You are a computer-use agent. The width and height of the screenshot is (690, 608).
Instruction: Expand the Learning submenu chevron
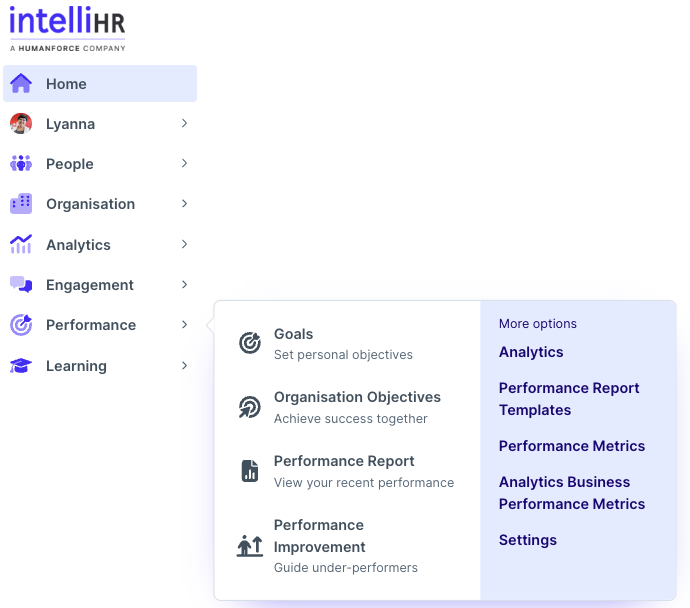[x=184, y=366]
